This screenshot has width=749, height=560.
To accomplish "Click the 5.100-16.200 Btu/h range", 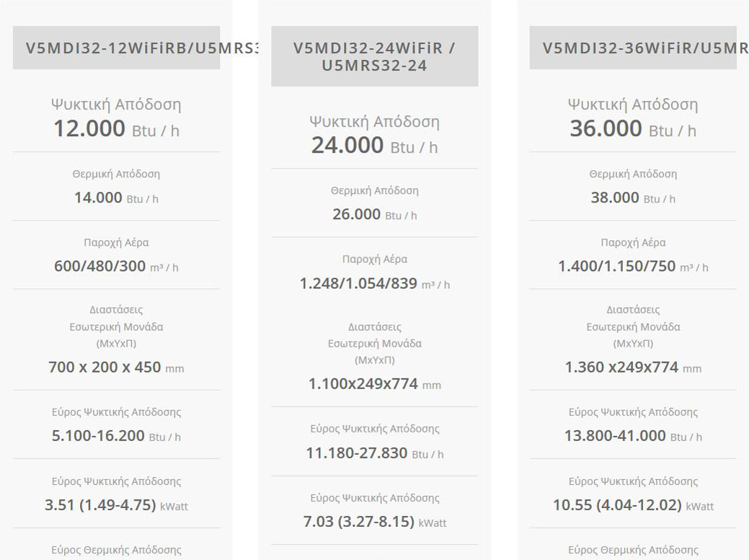I will [x=116, y=435].
